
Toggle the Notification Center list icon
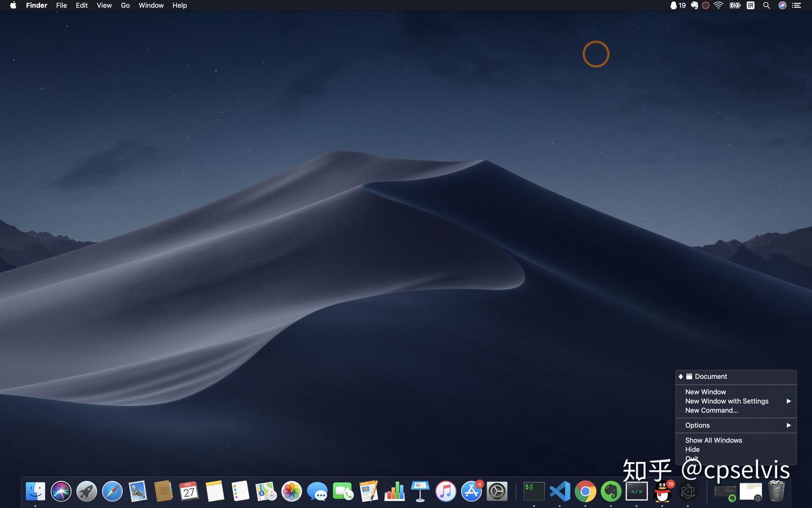click(x=796, y=6)
